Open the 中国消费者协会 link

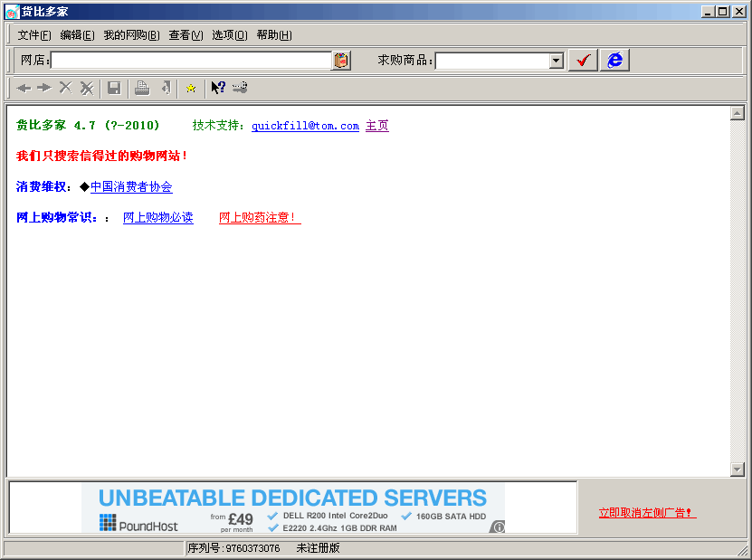point(130,186)
